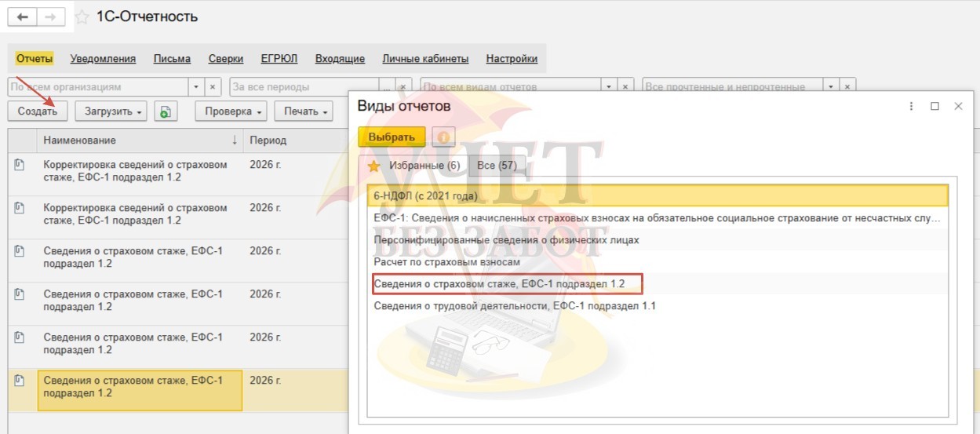Select Расчет по страховым взносам in the list

click(658, 261)
